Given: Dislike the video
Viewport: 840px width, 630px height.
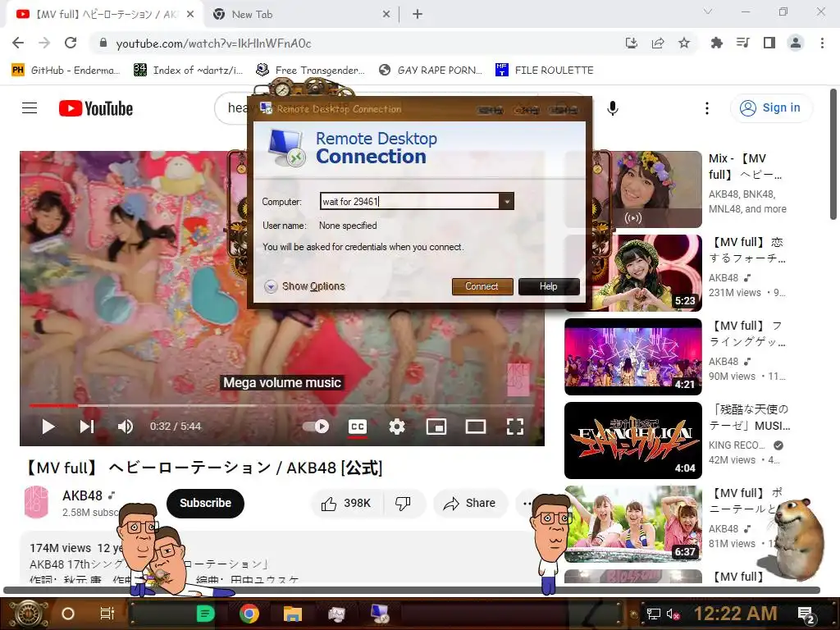Looking at the screenshot, I should click(403, 503).
